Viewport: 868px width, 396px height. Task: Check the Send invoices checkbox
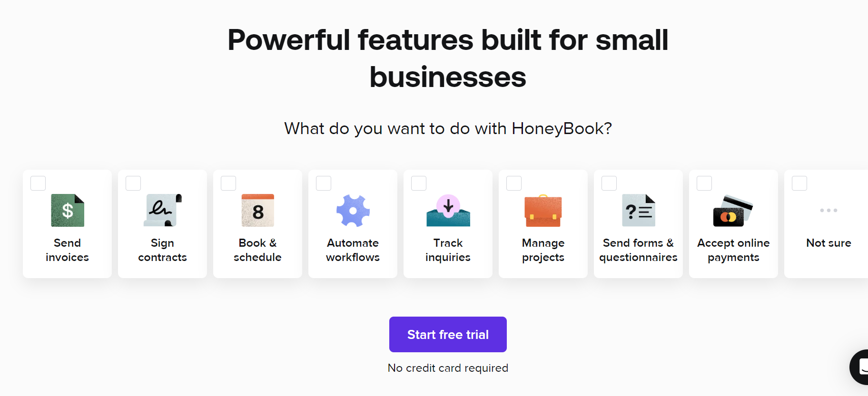[38, 183]
